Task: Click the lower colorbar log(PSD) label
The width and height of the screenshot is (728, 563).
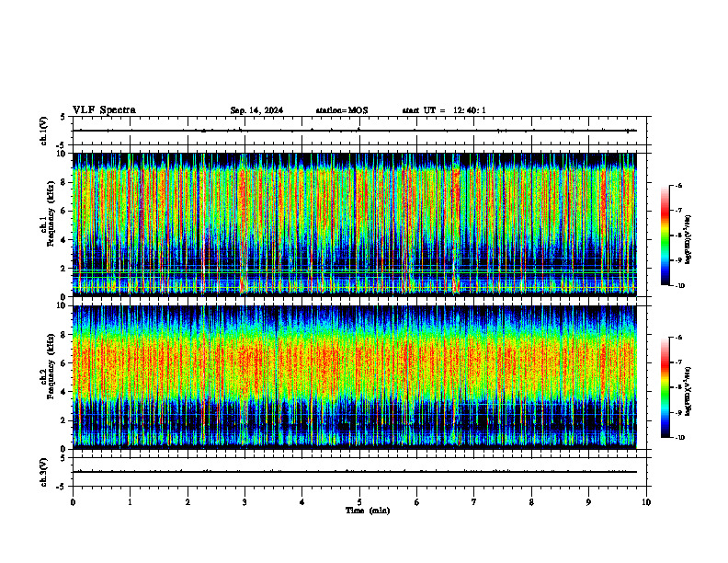Action: 688,391
